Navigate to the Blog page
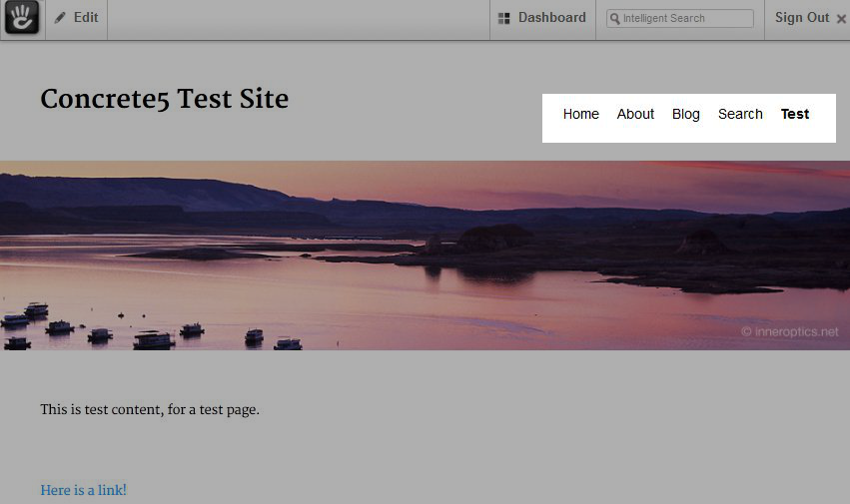This screenshot has height=504, width=850. pyautogui.click(x=686, y=114)
